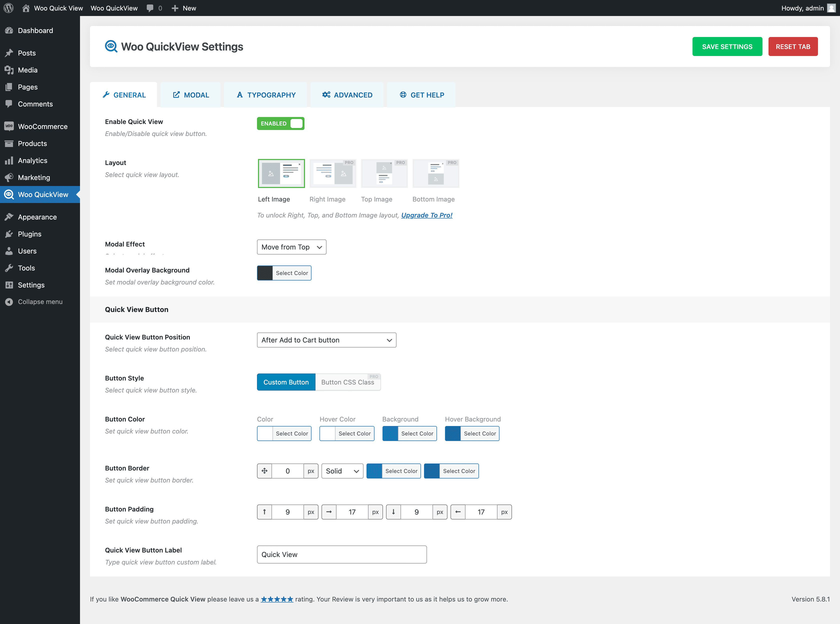Click the admin avatar icon
This screenshot has height=624, width=840.
tap(831, 8)
